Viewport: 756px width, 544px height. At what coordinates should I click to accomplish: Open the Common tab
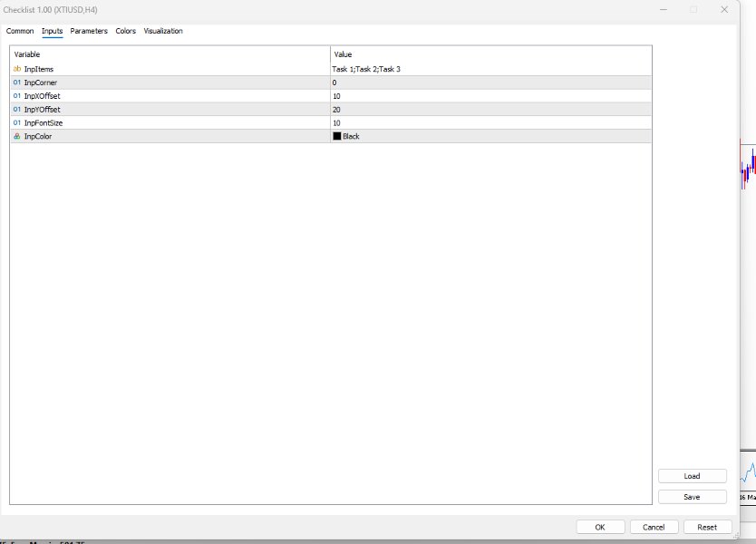(20, 31)
